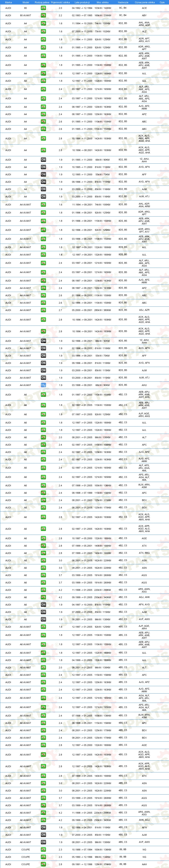Click the ATX, BBG engine code cell

point(144,553)
